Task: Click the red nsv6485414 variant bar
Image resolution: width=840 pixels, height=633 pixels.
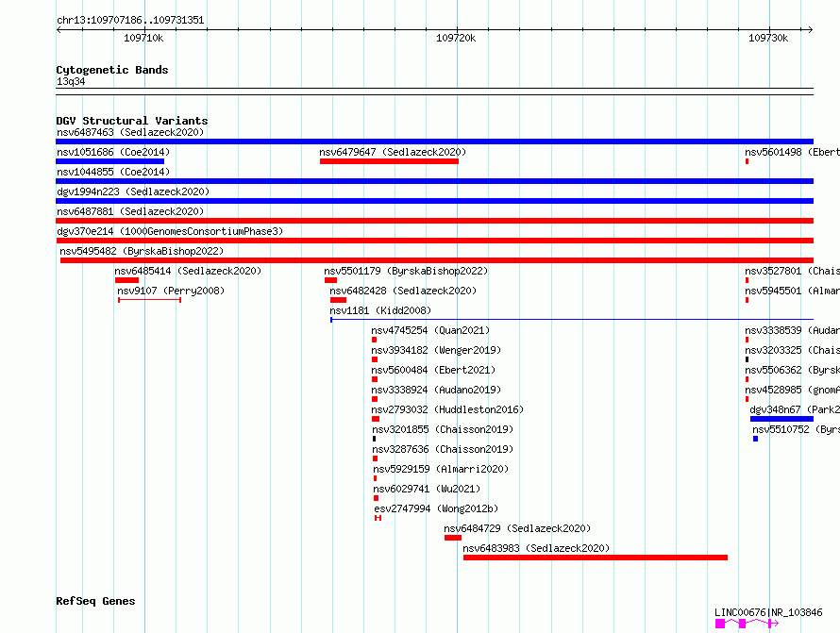Action: [127, 280]
